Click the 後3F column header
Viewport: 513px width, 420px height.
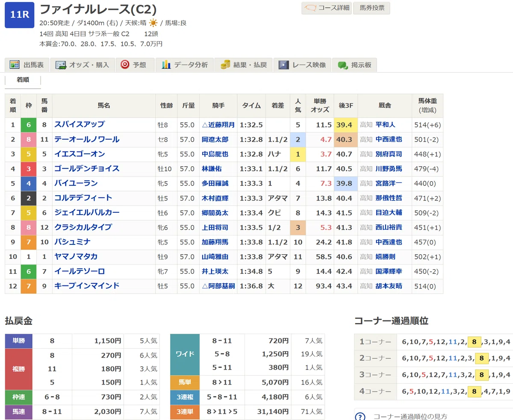(x=345, y=106)
